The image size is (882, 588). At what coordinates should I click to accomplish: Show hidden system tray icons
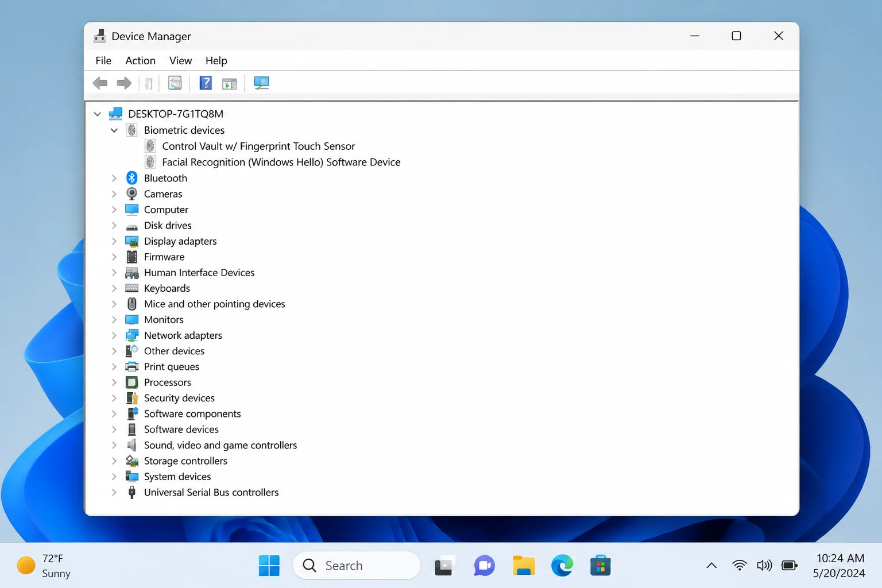coord(711,566)
